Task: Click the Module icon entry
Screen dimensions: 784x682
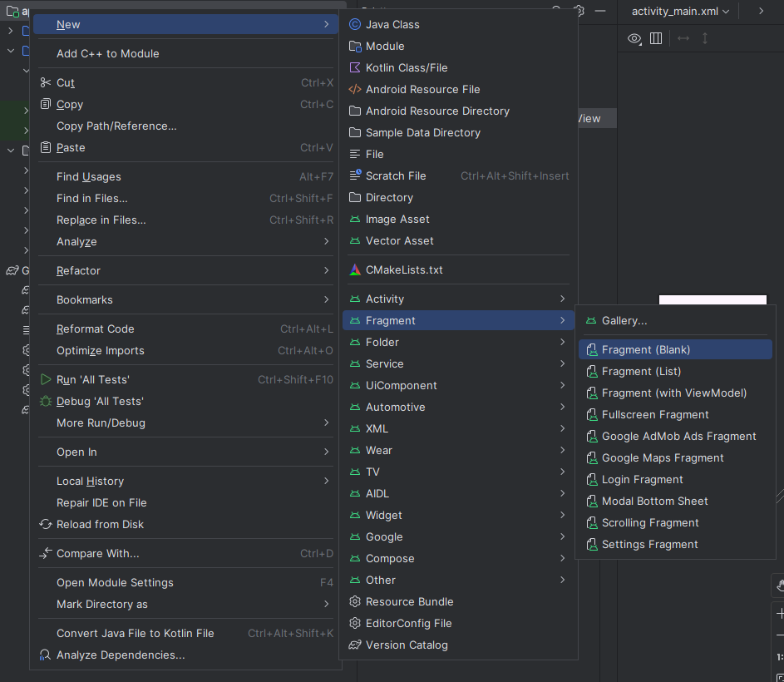Action: coord(457,46)
